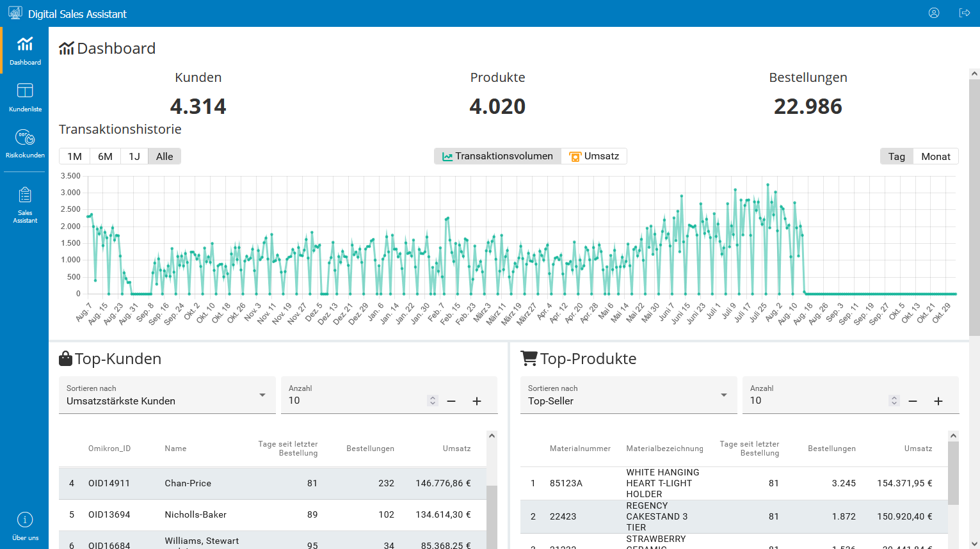Go to Risikokunden page
Viewport: 980px width, 549px height.
[25, 143]
